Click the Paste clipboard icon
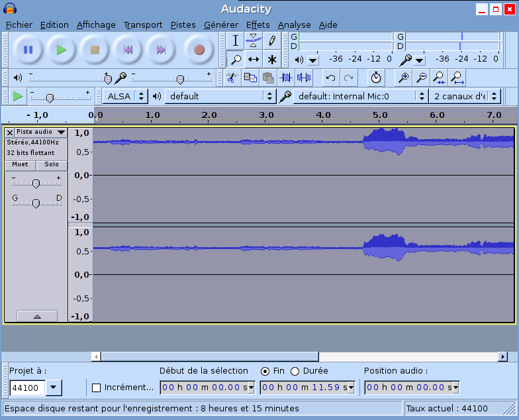Viewport: 519px width, 420px height. [268, 78]
